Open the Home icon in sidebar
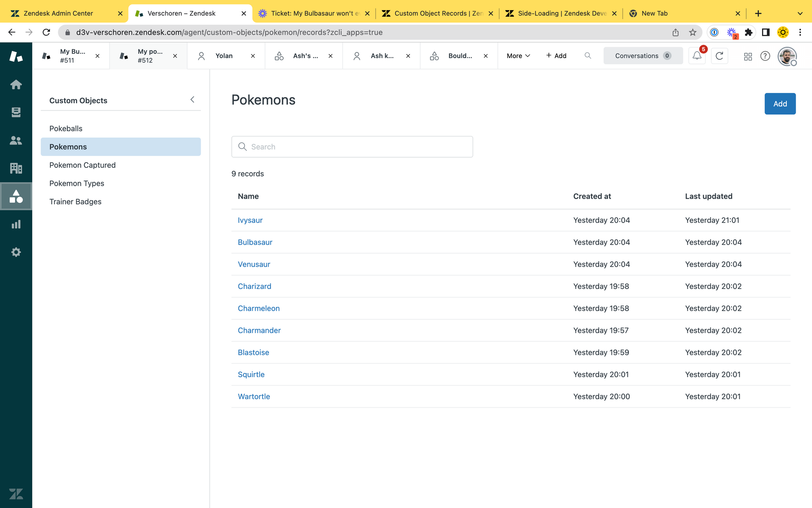812x508 pixels. (x=16, y=85)
